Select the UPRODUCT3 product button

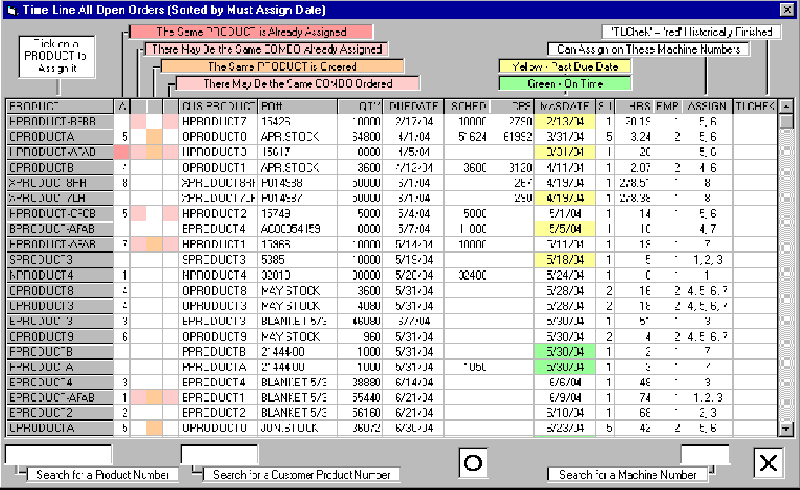pos(60,306)
